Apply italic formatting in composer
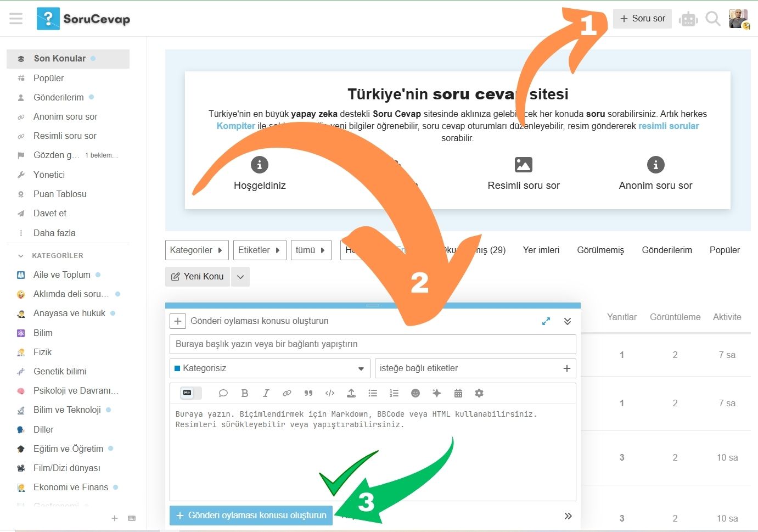758x532 pixels. click(x=266, y=393)
